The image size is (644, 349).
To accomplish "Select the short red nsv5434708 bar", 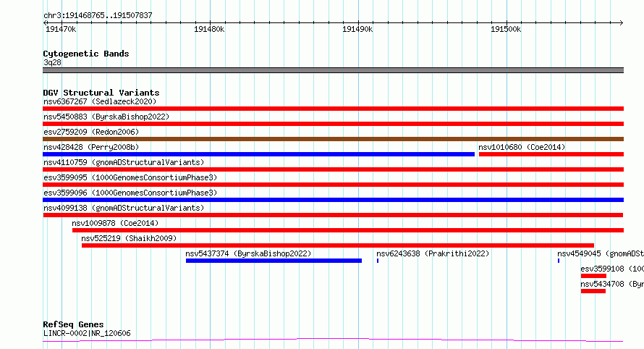I will tap(593, 291).
